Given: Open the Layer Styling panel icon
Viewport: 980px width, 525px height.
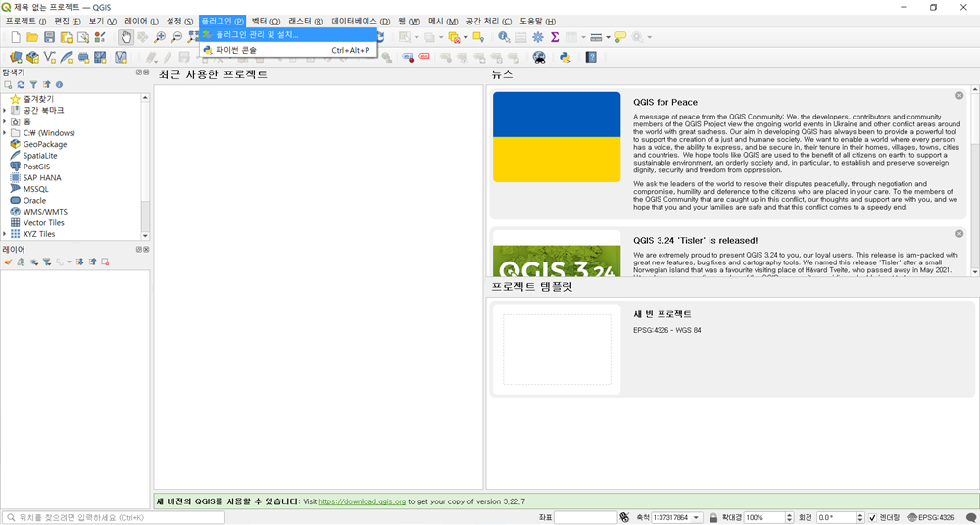Looking at the screenshot, I should pyautogui.click(x=8, y=262).
